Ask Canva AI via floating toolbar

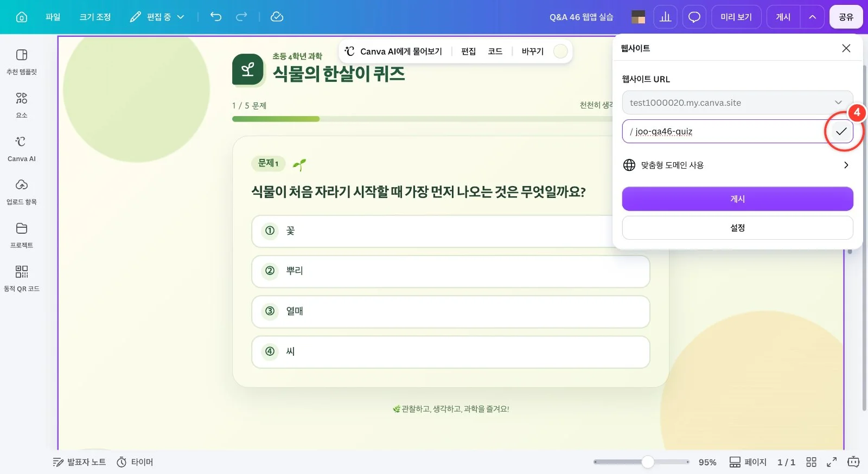click(x=393, y=52)
